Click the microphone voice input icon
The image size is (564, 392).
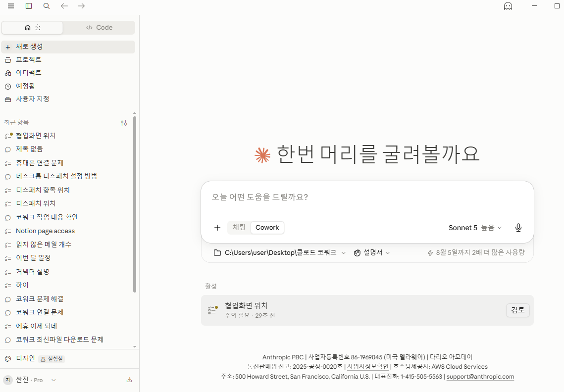(518, 228)
